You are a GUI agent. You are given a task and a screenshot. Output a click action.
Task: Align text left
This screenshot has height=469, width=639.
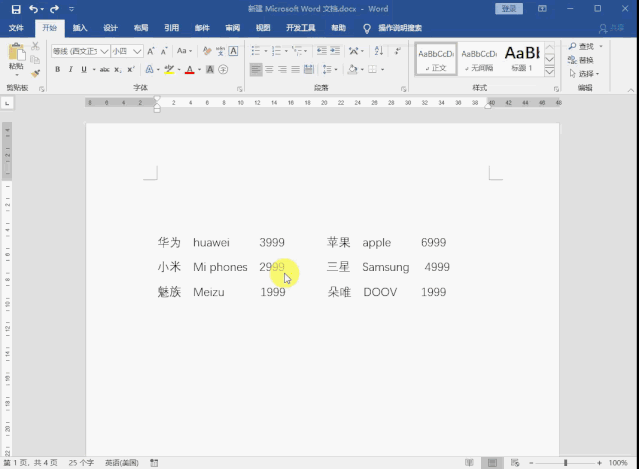tap(256, 69)
